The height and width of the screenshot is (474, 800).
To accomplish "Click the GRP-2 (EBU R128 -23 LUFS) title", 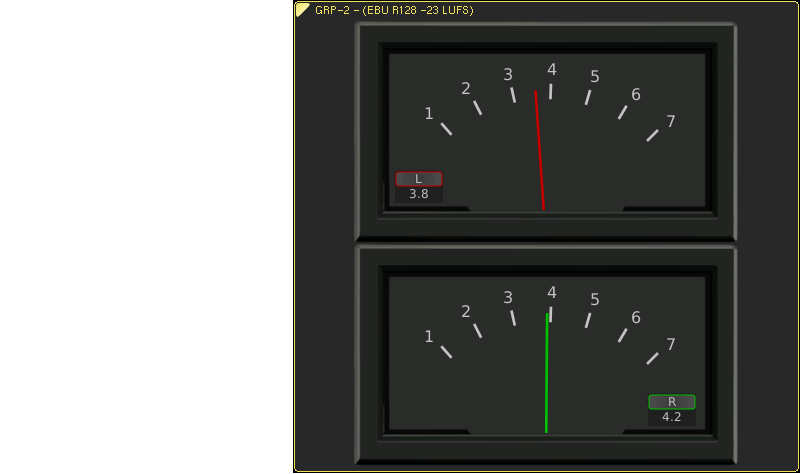I will pos(394,10).
